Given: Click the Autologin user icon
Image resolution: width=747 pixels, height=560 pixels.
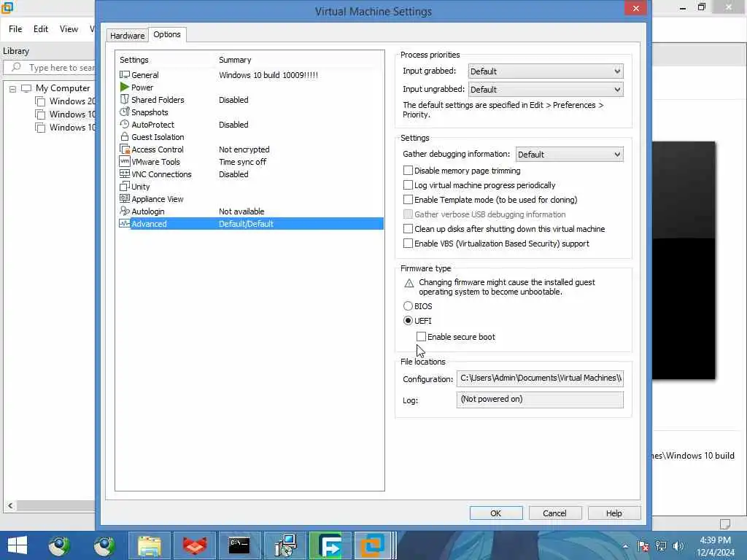Looking at the screenshot, I should pos(124,211).
